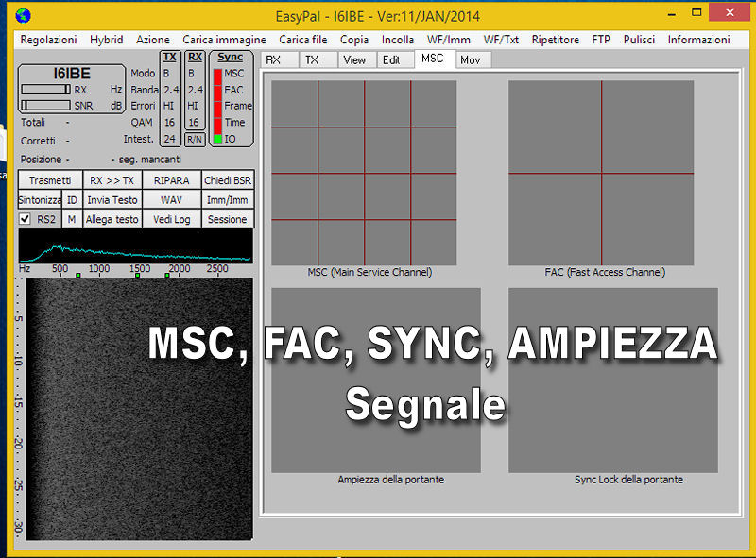Image resolution: width=756 pixels, height=558 pixels.
Task: Click the RX >> TX button
Action: click(x=112, y=180)
